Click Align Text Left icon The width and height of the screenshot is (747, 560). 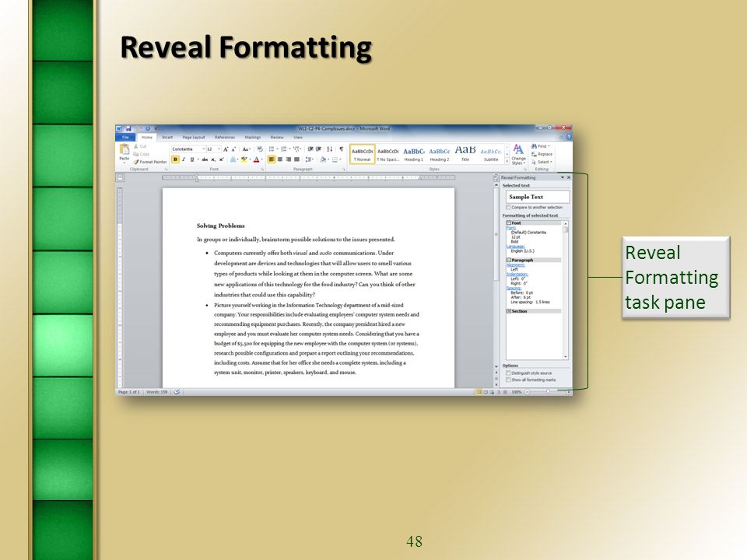pyautogui.click(x=272, y=159)
